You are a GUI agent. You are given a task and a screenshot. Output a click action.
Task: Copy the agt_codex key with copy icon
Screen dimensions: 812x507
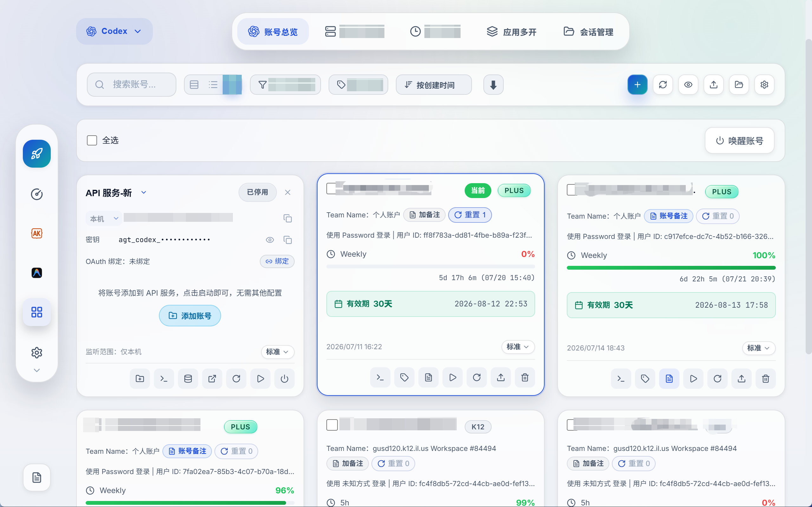click(288, 240)
